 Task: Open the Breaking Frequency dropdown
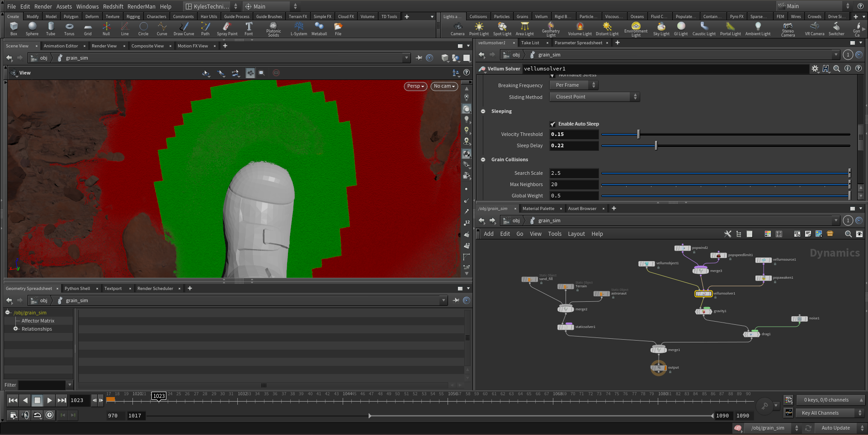pyautogui.click(x=574, y=85)
